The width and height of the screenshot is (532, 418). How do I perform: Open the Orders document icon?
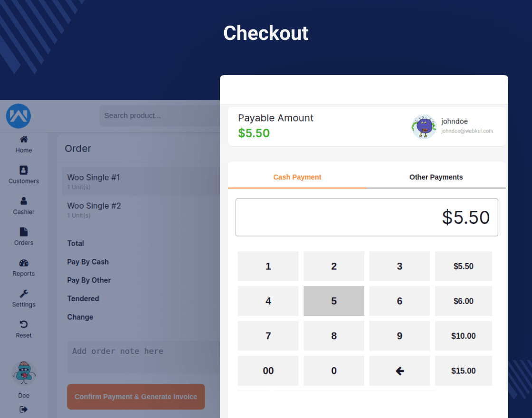pyautogui.click(x=23, y=232)
